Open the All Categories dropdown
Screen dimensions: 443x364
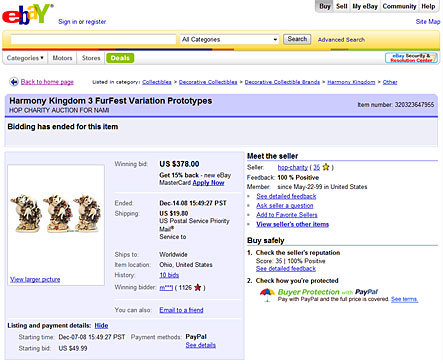(229, 39)
